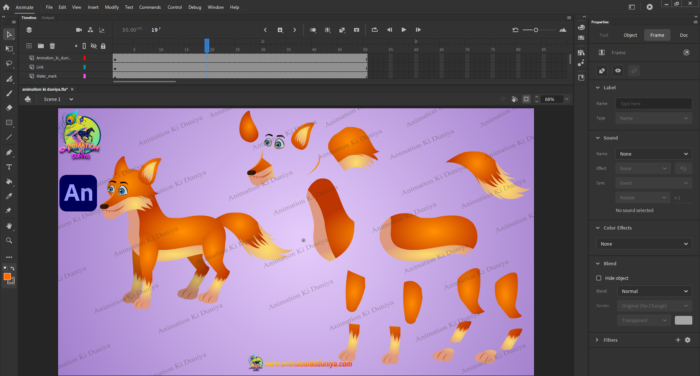The height and width of the screenshot is (376, 700).
Task: Open the layer depth graph icon
Action: pyautogui.click(x=102, y=30)
